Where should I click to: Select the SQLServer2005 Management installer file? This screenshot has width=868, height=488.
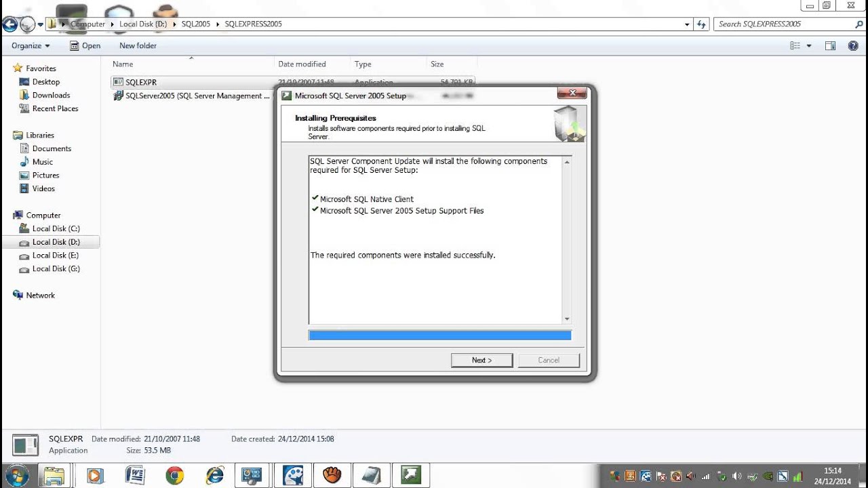point(191,96)
